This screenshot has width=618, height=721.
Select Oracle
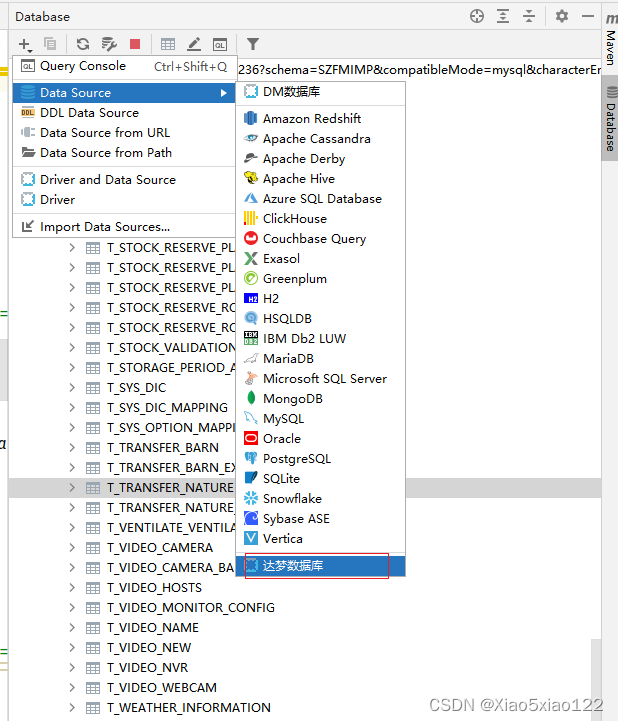tap(320, 439)
